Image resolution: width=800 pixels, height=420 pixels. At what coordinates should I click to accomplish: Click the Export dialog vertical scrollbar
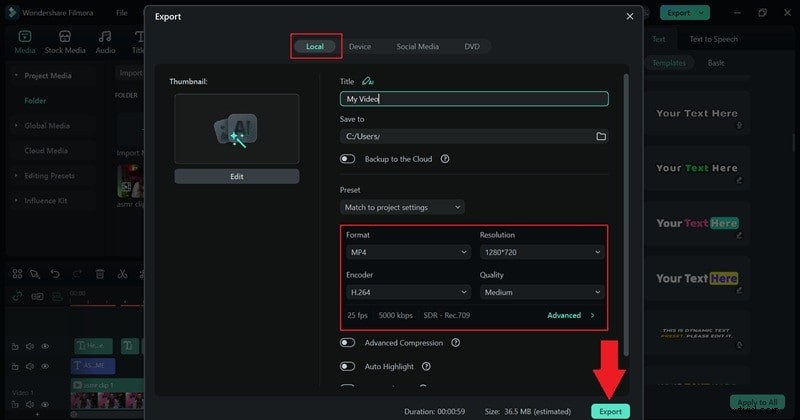pos(626,214)
